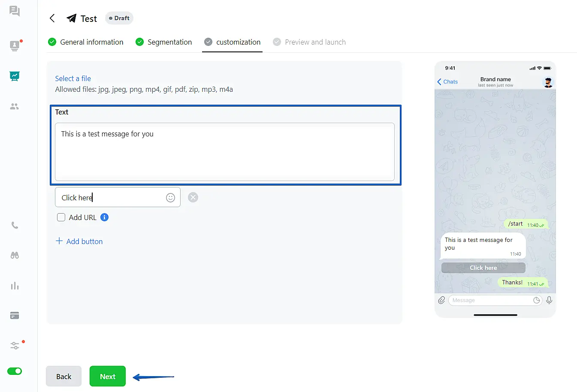Open the contacts card icon in sidebar

pyautogui.click(x=15, y=45)
